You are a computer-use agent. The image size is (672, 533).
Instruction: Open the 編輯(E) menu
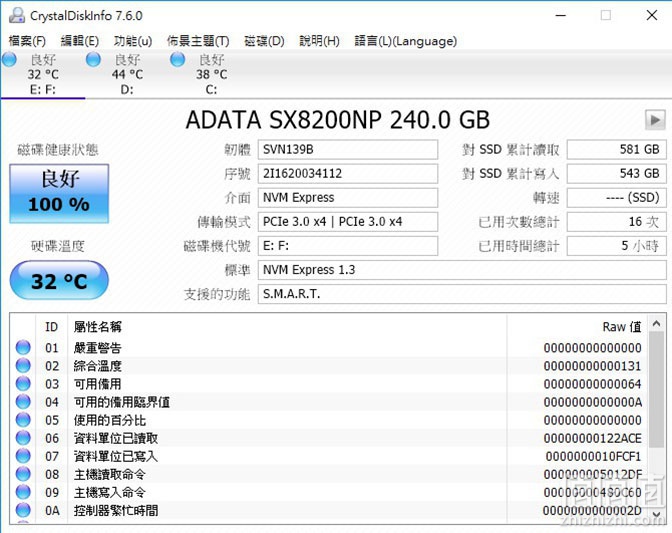coord(80,41)
